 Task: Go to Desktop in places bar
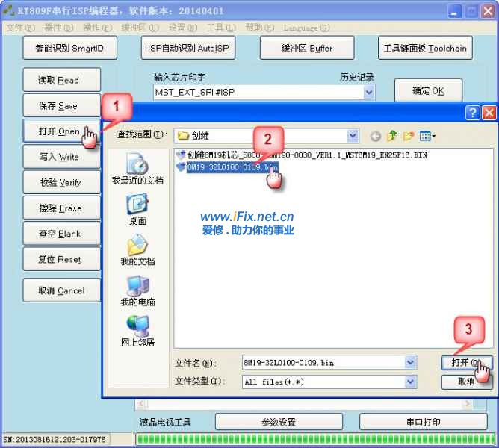[x=137, y=209]
